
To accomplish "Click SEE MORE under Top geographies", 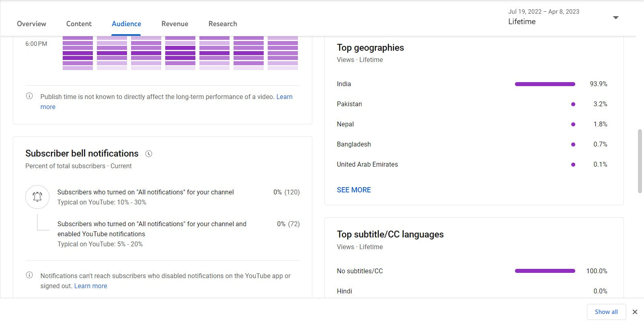I will pyautogui.click(x=354, y=190).
